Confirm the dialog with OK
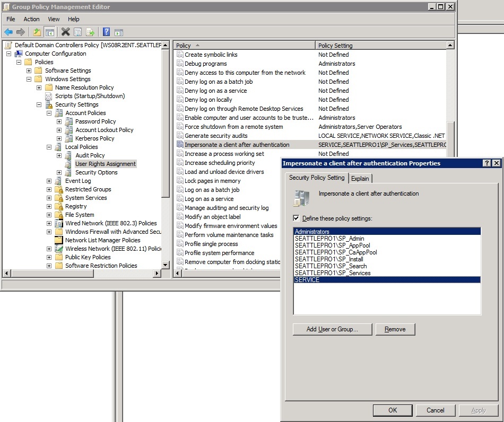504x422 pixels. (x=393, y=410)
